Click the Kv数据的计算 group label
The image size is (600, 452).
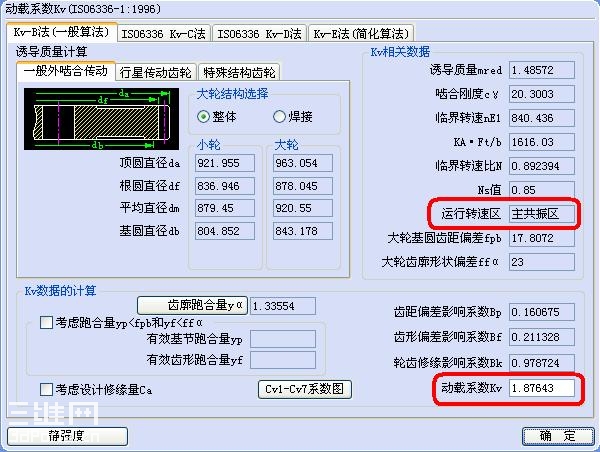click(x=60, y=291)
